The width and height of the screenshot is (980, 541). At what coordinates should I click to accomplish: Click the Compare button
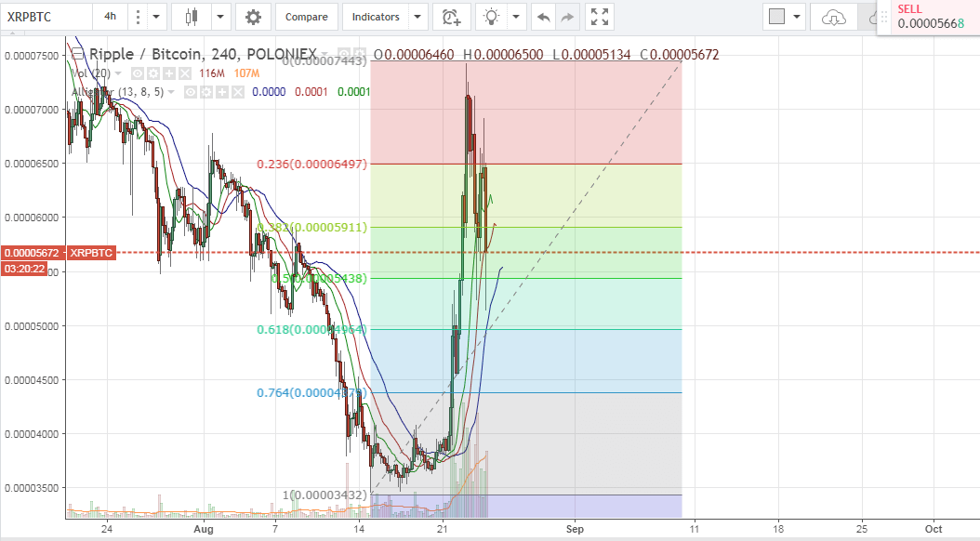click(x=306, y=17)
